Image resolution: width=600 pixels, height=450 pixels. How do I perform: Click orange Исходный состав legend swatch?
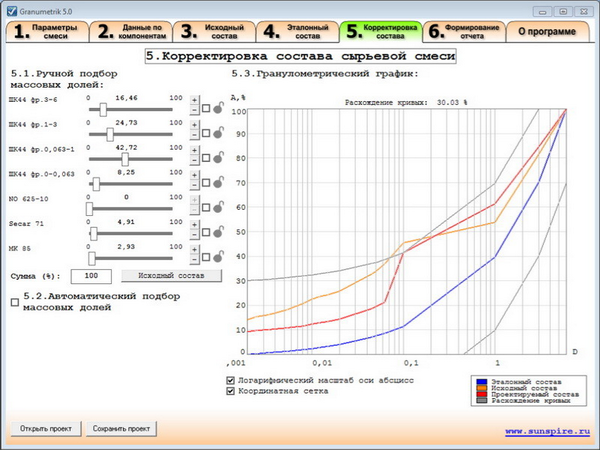point(482,388)
